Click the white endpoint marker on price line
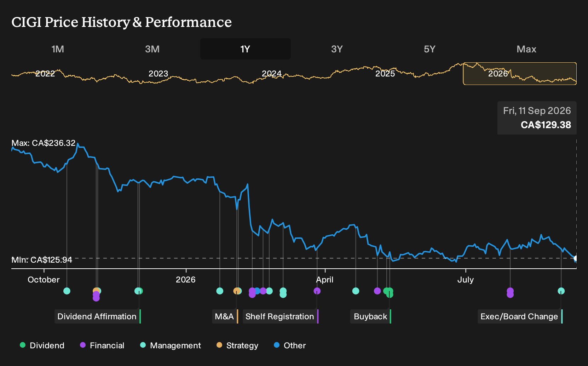 [576, 258]
